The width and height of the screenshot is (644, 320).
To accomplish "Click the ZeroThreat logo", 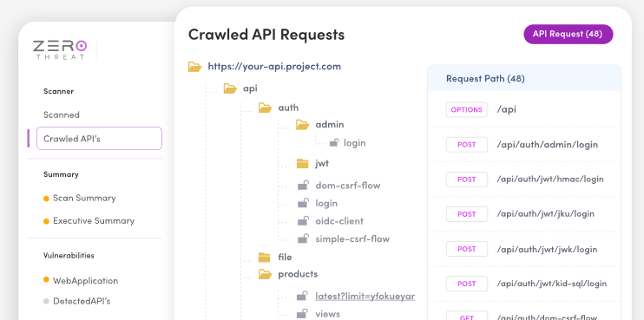I will point(60,49).
